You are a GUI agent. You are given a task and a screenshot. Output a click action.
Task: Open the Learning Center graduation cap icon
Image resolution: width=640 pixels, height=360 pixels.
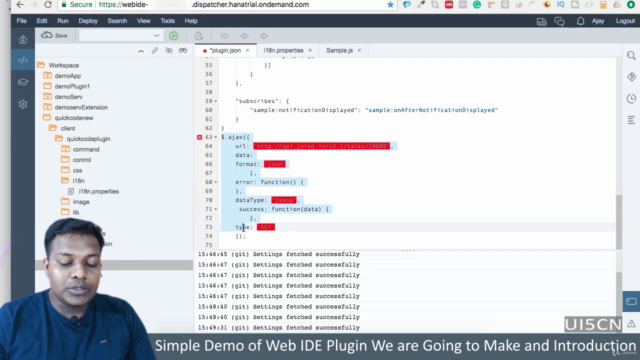pos(23,82)
